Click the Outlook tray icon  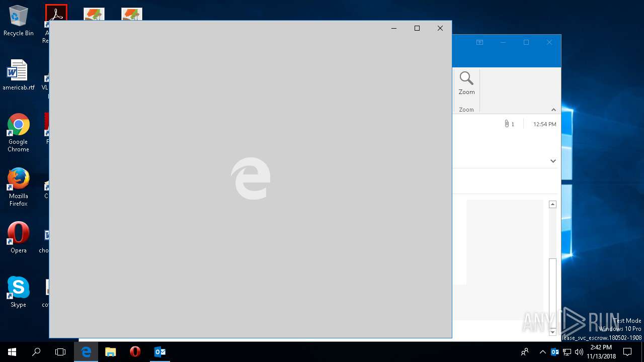pos(555,352)
